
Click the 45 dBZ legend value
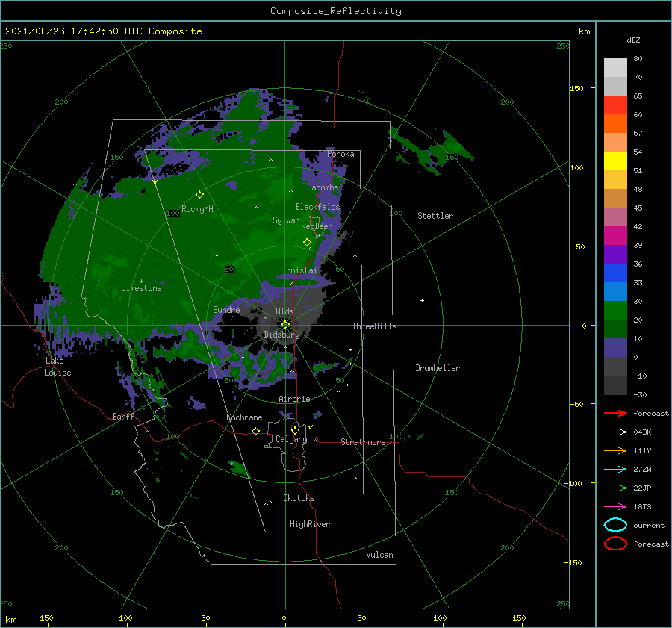[x=638, y=208]
